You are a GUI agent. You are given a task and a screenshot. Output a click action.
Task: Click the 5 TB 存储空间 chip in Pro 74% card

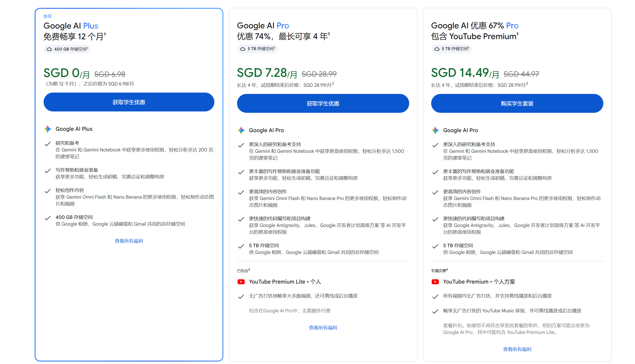pyautogui.click(x=257, y=49)
